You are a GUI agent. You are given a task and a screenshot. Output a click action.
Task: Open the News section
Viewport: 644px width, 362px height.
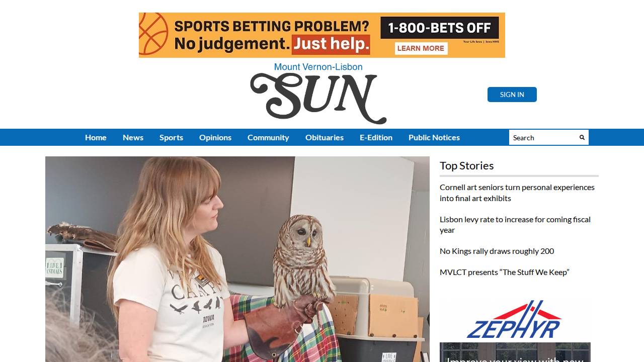(x=133, y=137)
